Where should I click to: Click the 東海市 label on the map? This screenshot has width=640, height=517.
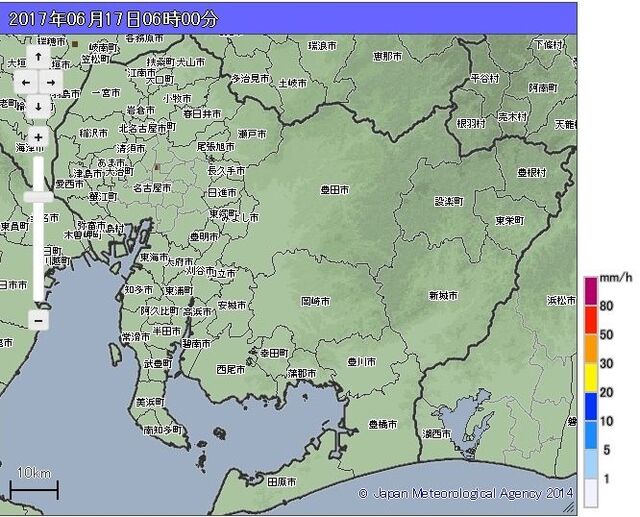click(x=154, y=257)
